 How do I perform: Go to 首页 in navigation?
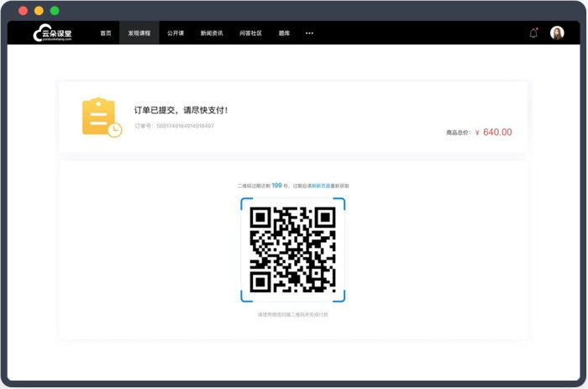tap(105, 33)
